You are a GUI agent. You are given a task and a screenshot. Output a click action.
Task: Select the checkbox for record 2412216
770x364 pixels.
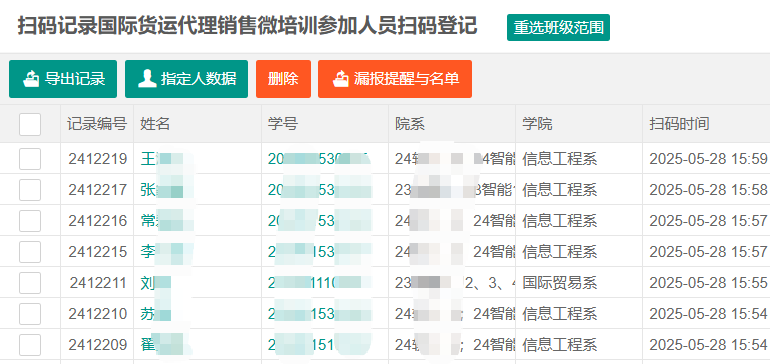(x=30, y=221)
